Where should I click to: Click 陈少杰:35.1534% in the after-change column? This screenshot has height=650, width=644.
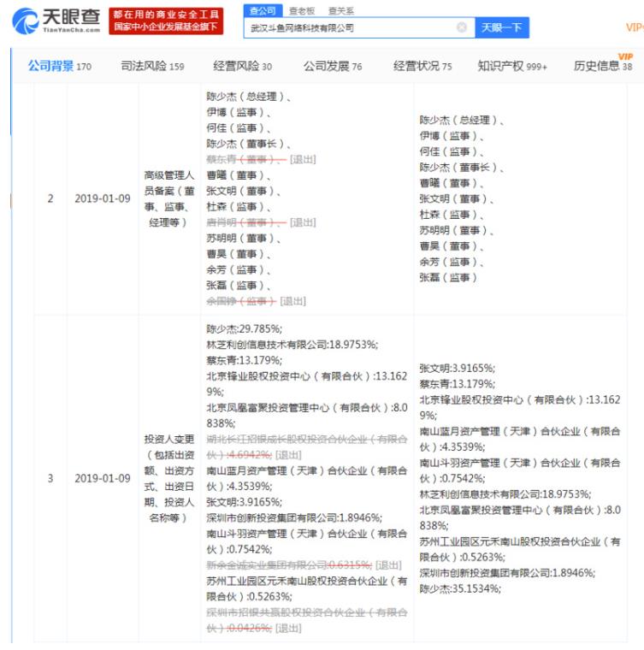pyautogui.click(x=460, y=588)
